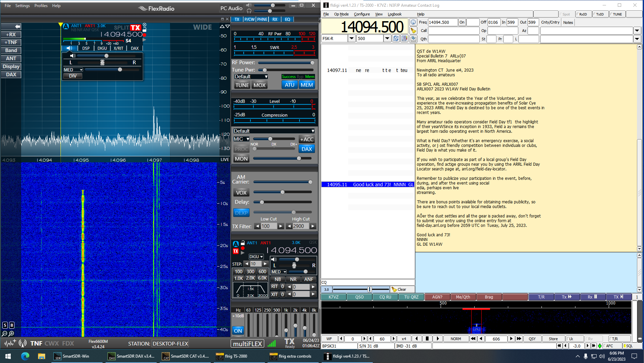Toggle the equalizer ON button

click(x=238, y=331)
